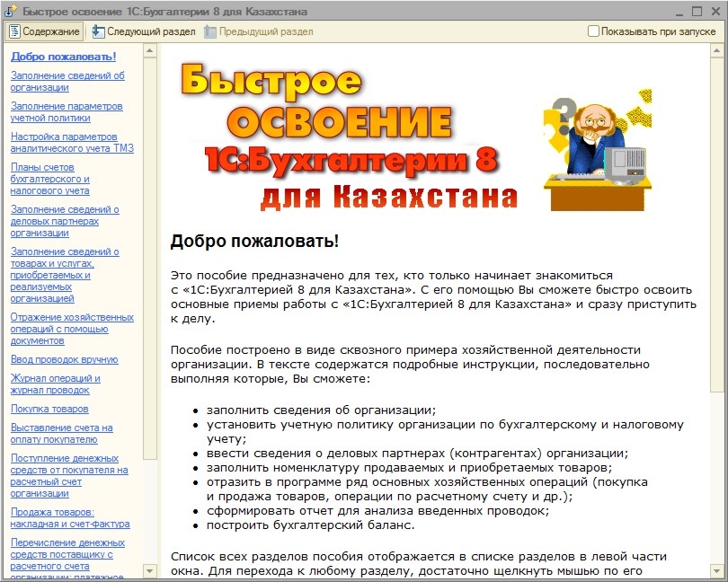The width and height of the screenshot is (728, 582).
Task: Open Добро пожаловать! section link
Action: tap(63, 57)
